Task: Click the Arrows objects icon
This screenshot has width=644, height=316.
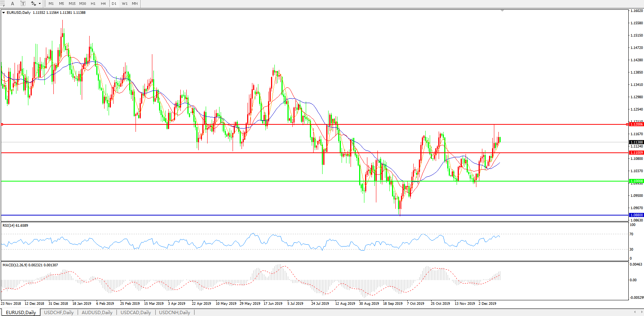Action: coord(33,4)
